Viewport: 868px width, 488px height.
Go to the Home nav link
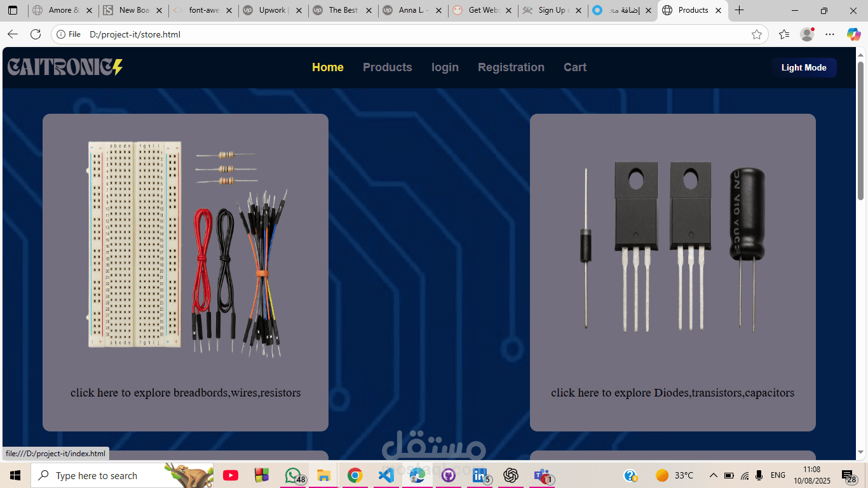[328, 67]
